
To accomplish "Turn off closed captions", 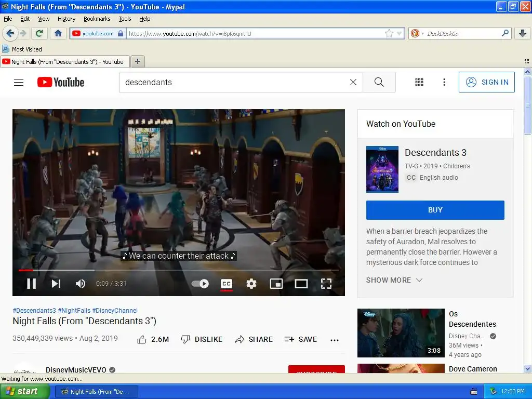I will 227,283.
